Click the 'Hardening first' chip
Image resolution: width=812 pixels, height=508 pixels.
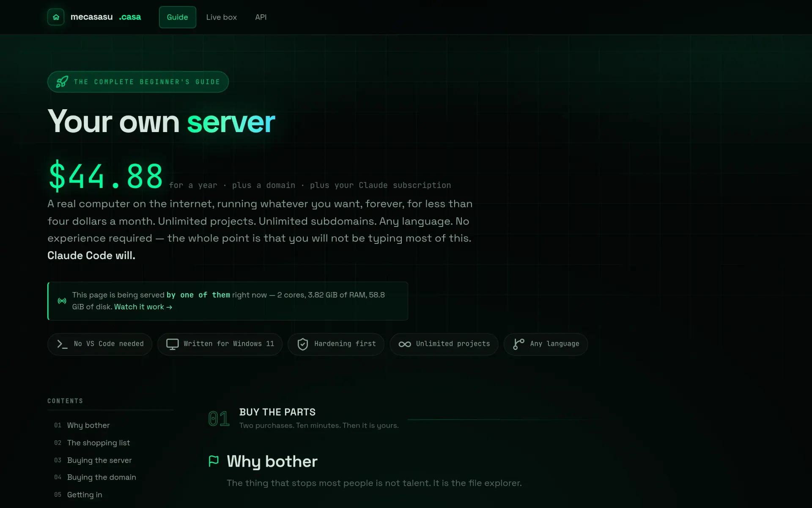[336, 344]
